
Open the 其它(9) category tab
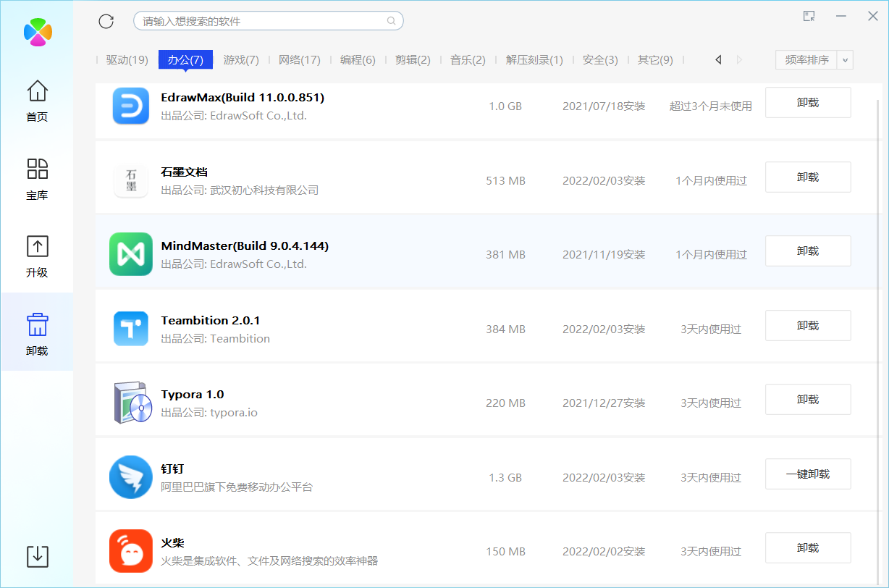click(x=655, y=60)
